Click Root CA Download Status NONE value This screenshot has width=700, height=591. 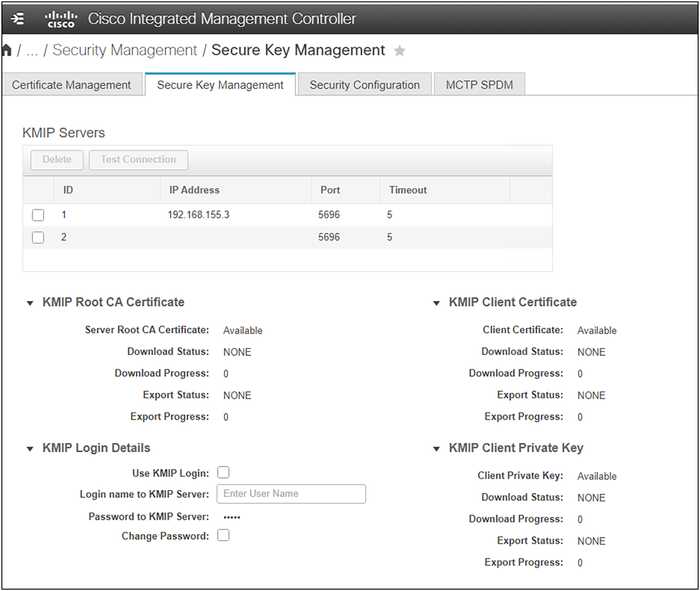coord(237,352)
